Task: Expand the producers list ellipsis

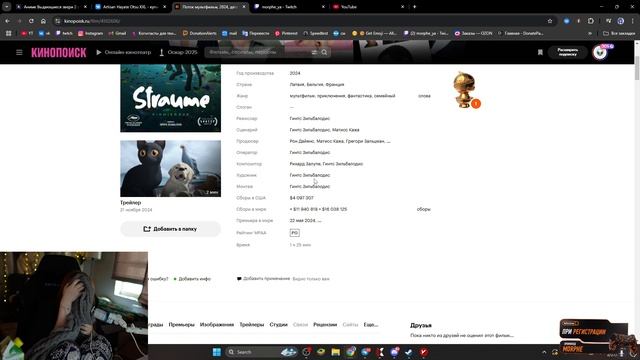Action: [389, 141]
